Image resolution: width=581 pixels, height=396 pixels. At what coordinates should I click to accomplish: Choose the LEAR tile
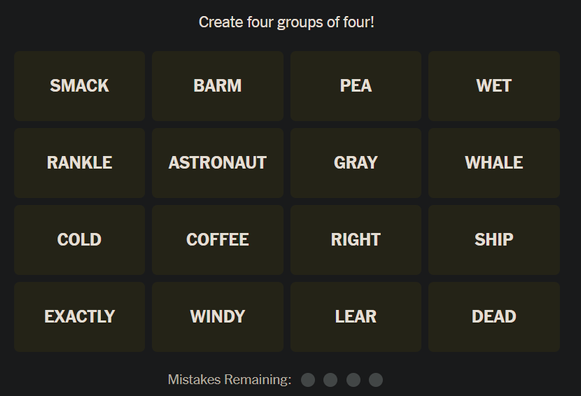click(x=356, y=317)
